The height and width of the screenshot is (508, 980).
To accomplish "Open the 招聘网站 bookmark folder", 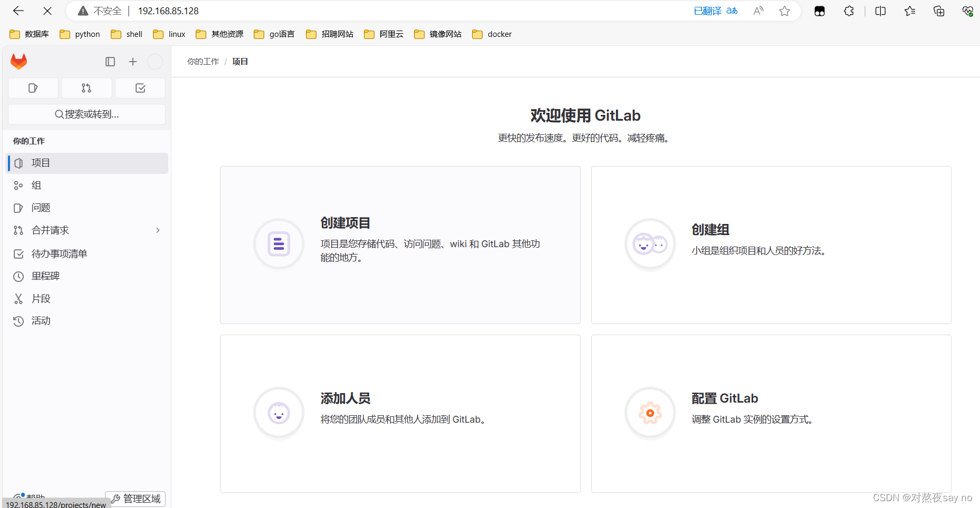I will [x=330, y=34].
